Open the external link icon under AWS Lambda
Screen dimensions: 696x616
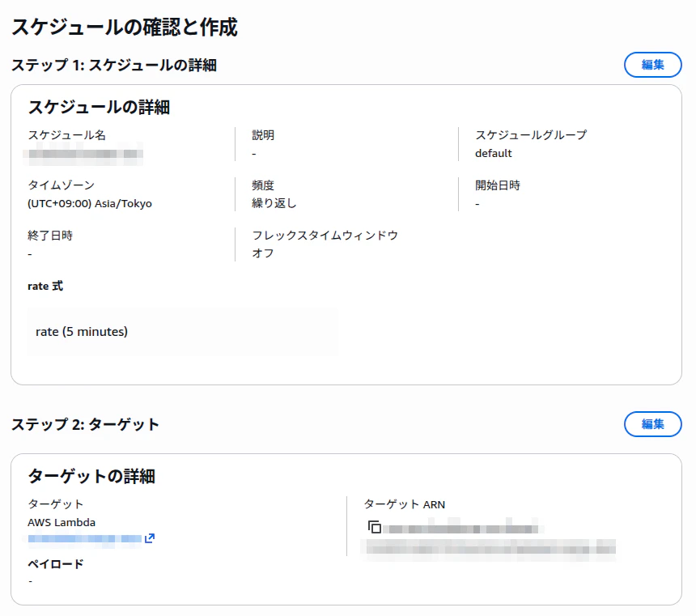point(150,538)
